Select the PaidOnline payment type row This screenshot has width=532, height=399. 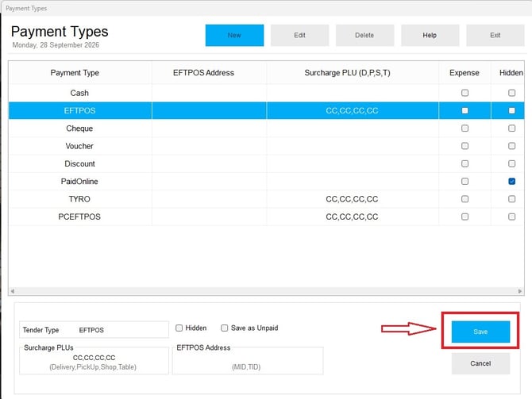(266, 182)
